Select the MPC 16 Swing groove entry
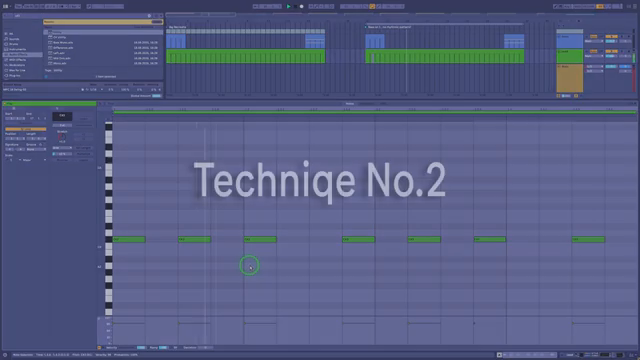The height and width of the screenshot is (360, 640). click(x=15, y=89)
